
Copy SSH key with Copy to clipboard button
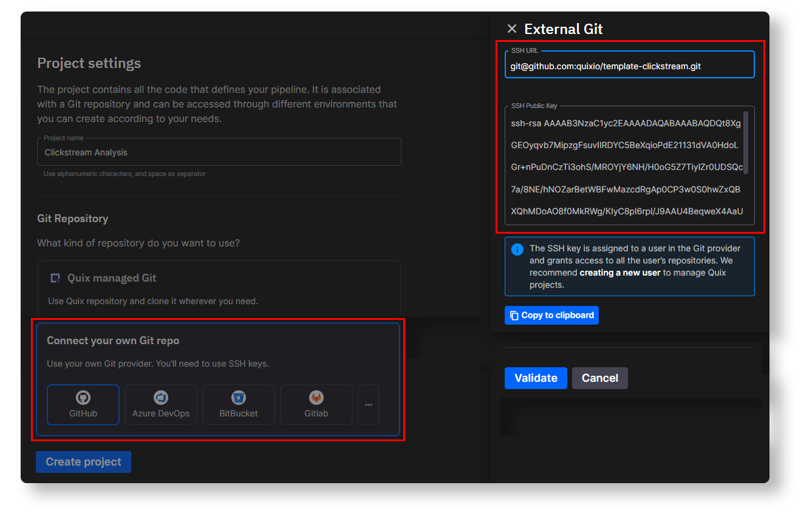[x=551, y=315]
